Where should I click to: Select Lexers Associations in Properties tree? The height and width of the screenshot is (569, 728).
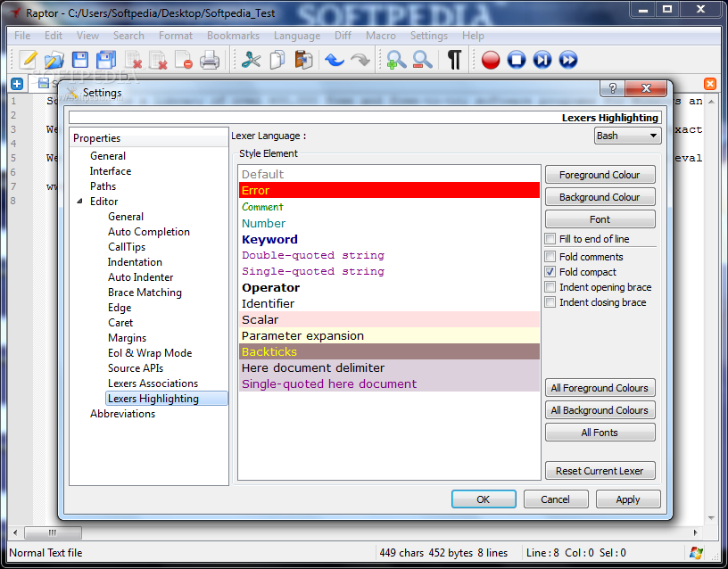pos(153,383)
